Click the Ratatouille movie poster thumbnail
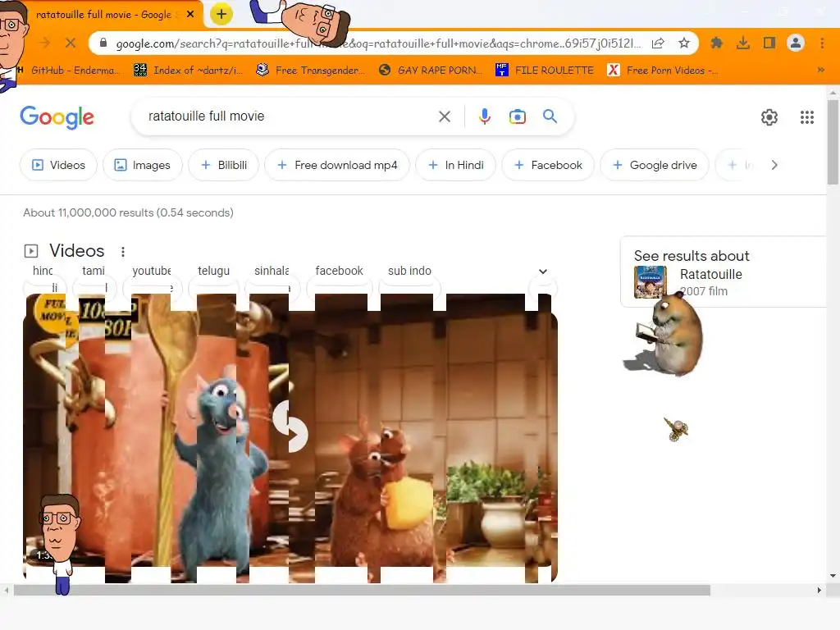Image resolution: width=840 pixels, height=630 pixels. pyautogui.click(x=650, y=282)
